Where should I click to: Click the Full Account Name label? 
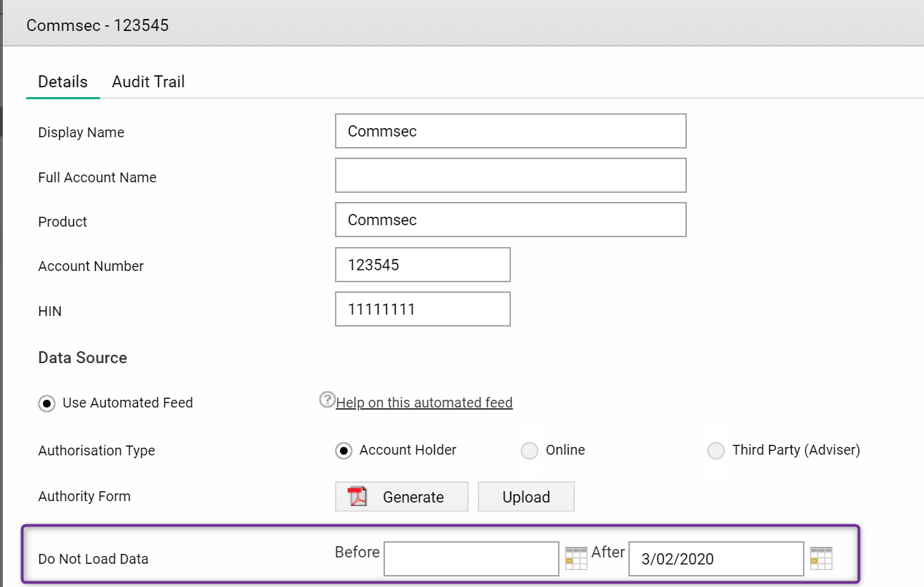point(97,177)
